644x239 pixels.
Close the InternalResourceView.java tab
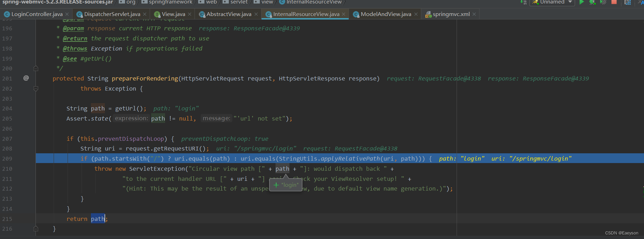coord(343,14)
